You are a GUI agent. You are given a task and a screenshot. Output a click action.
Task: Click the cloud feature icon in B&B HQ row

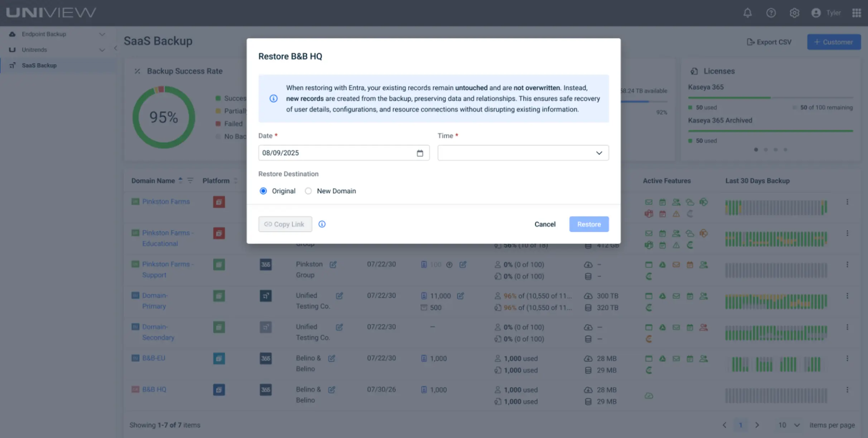(648, 396)
